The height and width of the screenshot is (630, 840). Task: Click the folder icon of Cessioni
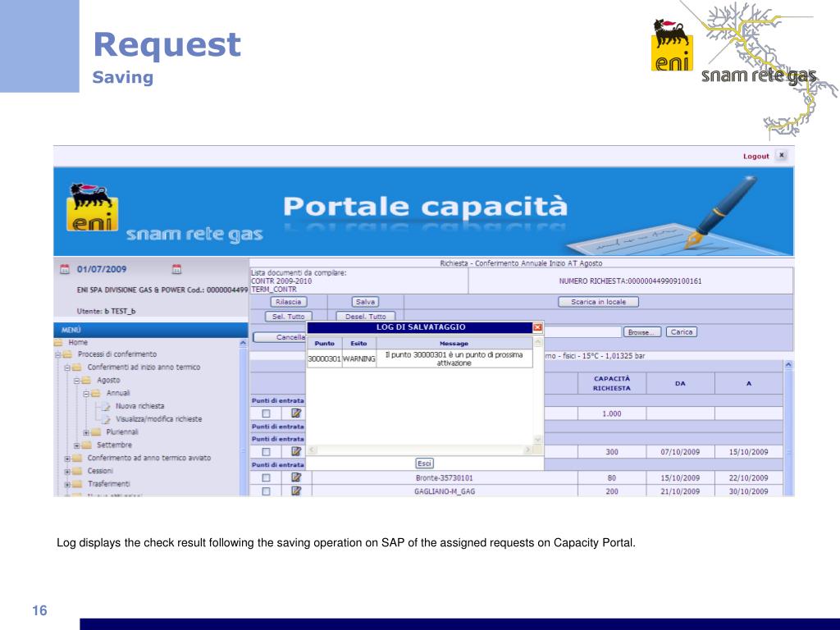tap(76, 471)
